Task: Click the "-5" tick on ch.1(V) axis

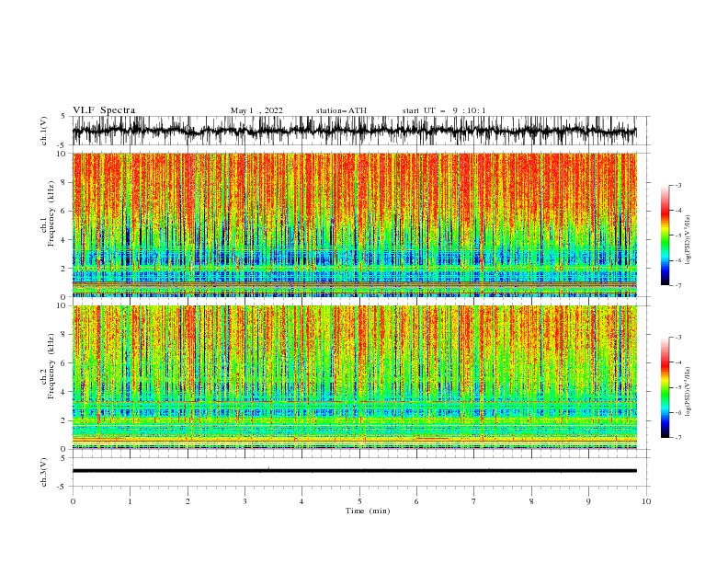Action: click(63, 145)
